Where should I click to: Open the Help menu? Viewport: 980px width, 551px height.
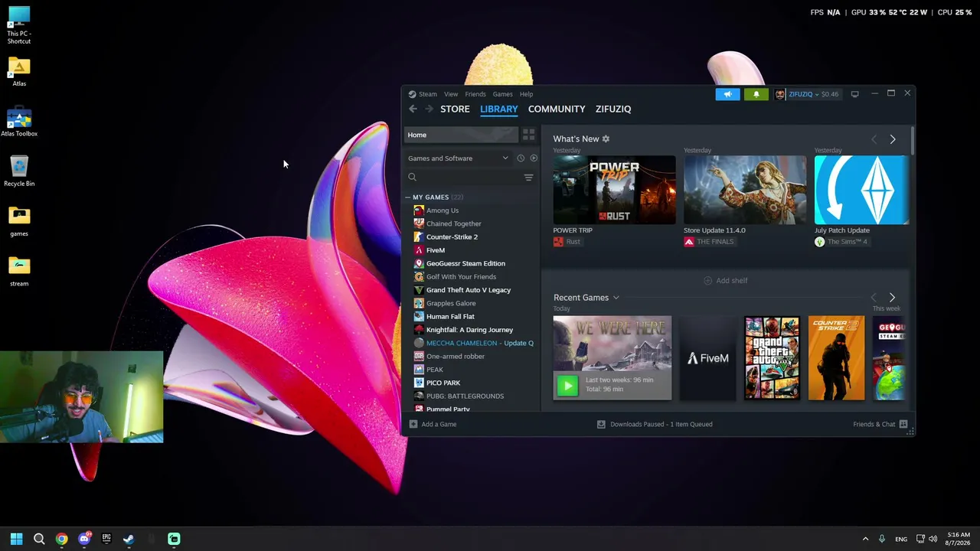click(526, 94)
